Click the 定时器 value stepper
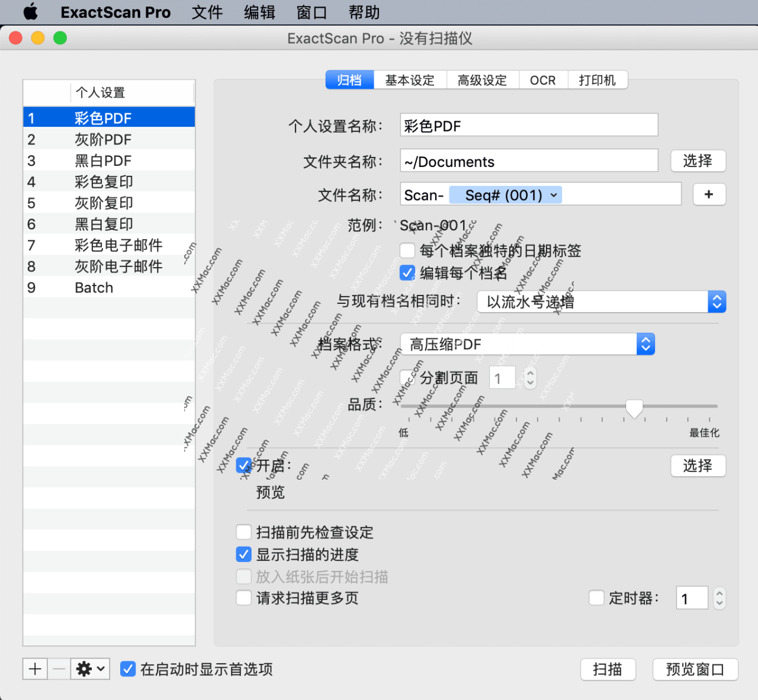Screen dimensions: 758x700 [x=720, y=598]
